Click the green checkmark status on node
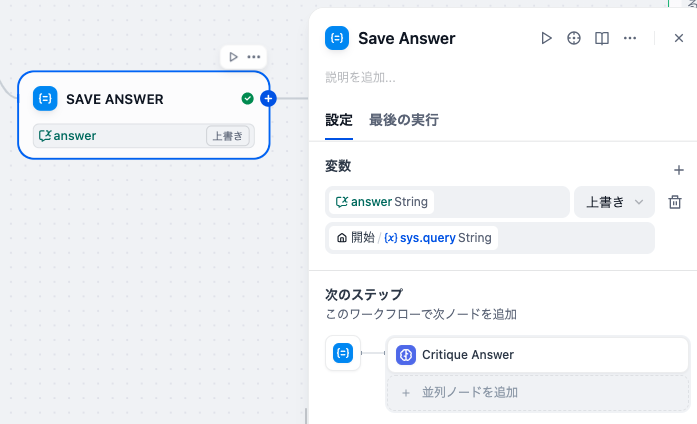This screenshot has height=424, width=697. (x=248, y=99)
